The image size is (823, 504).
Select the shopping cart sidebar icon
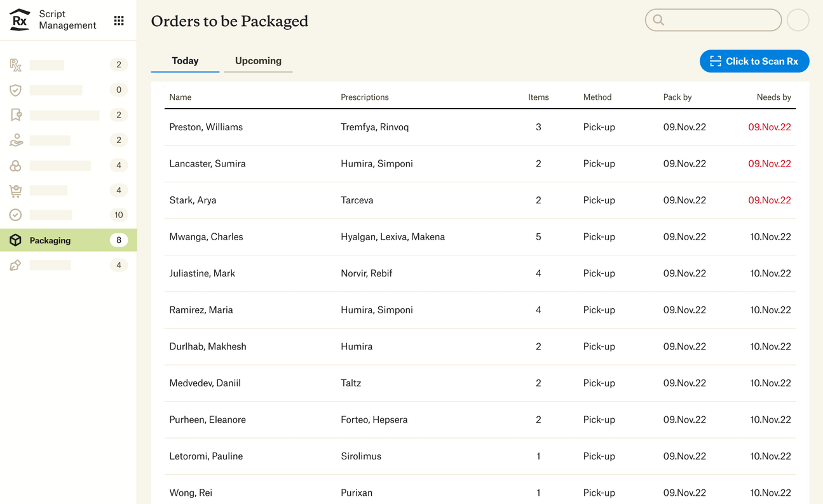coord(16,190)
